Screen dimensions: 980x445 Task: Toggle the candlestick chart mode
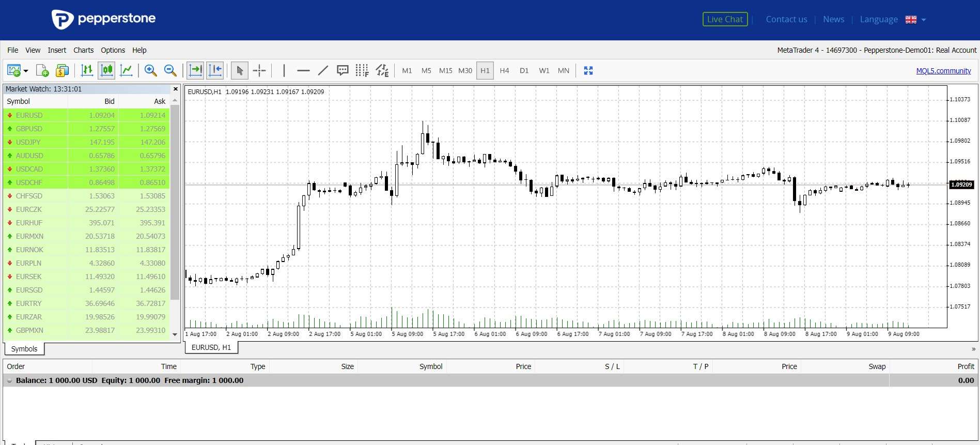[x=107, y=70]
